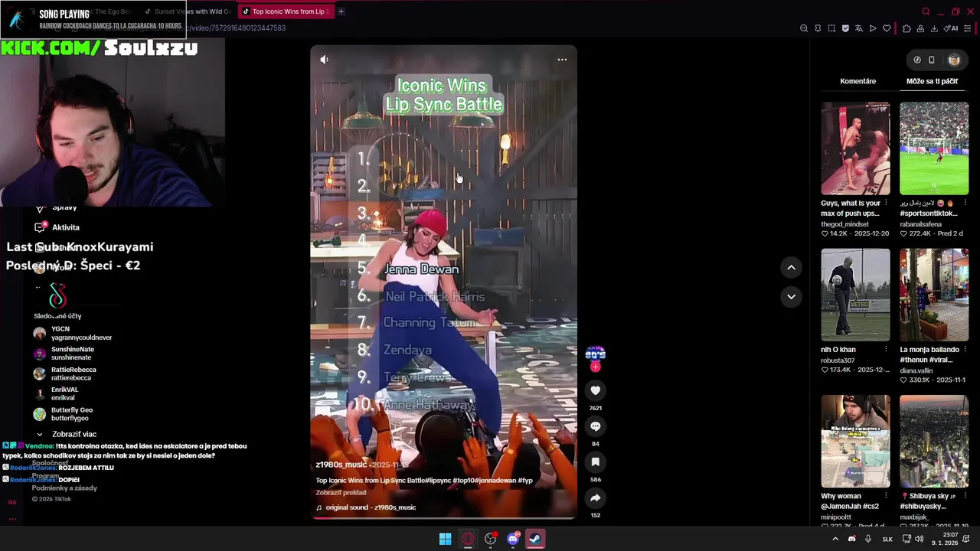The image size is (980, 551).
Task: Open the snapshot capture tool icon
Action: pyautogui.click(x=831, y=28)
